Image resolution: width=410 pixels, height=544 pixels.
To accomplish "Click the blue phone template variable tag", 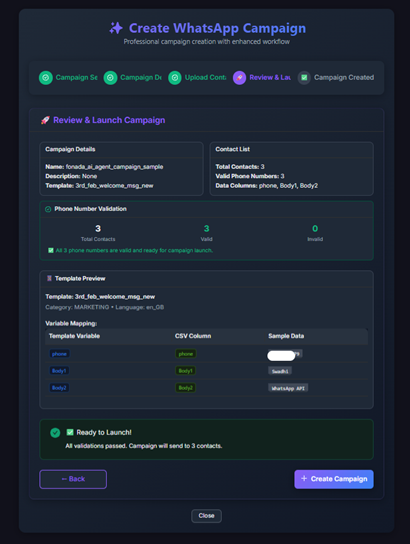I will click(59, 354).
